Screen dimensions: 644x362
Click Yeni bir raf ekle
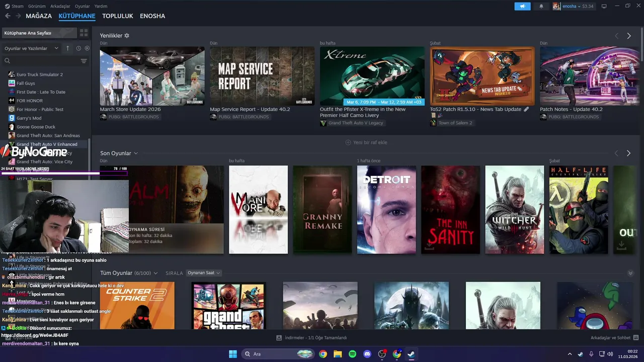[366, 142]
